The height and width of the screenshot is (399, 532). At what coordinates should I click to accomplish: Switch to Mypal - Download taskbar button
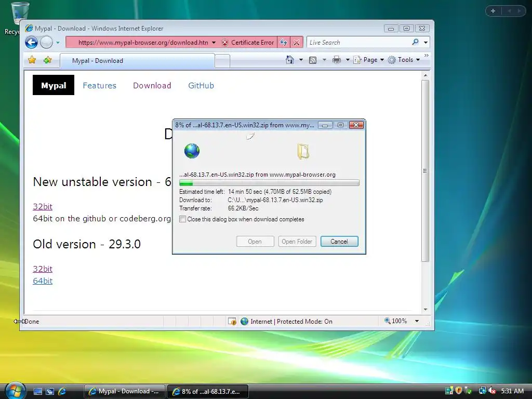125,391
